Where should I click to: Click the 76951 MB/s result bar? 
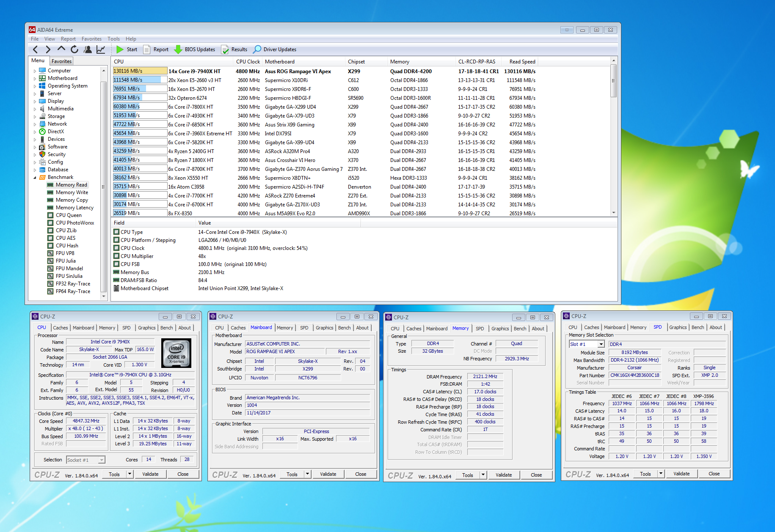point(140,89)
